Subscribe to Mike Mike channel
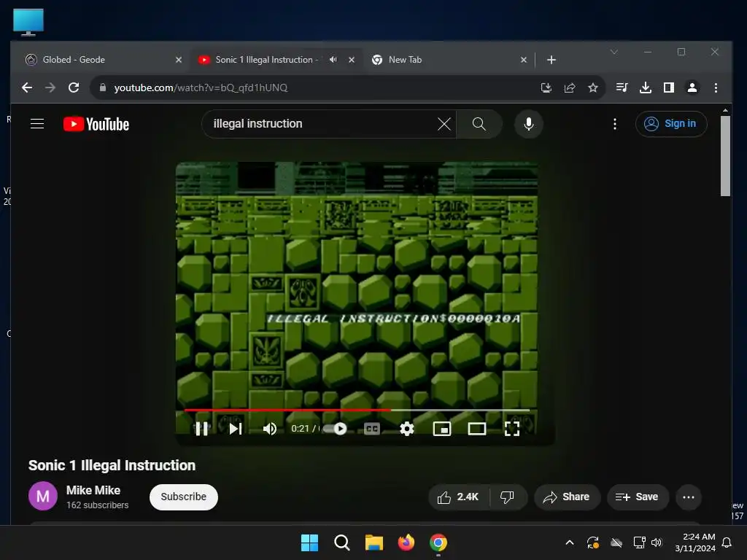Image resolution: width=747 pixels, height=560 pixels. (x=183, y=497)
